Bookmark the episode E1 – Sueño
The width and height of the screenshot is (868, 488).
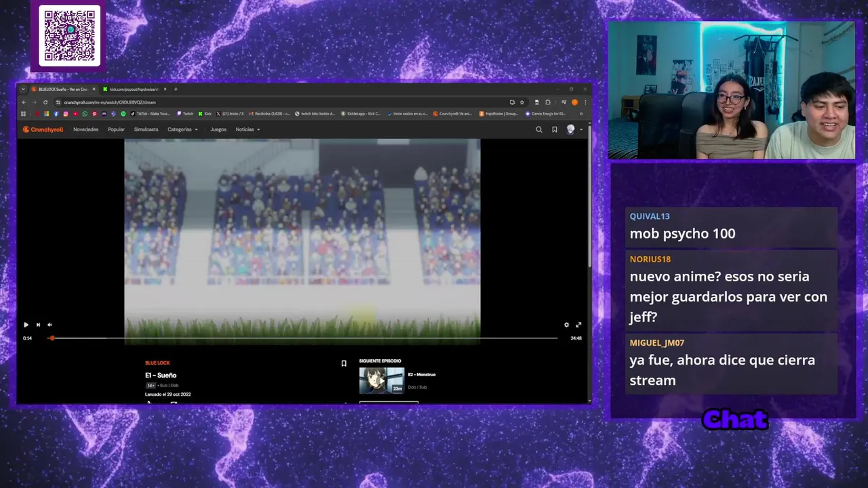click(x=344, y=363)
